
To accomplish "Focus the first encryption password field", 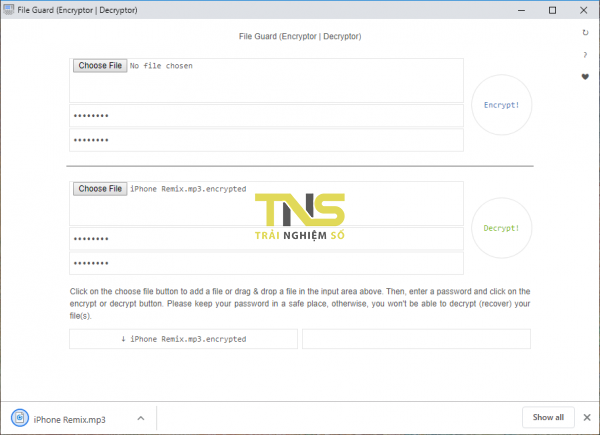I will coord(266,116).
